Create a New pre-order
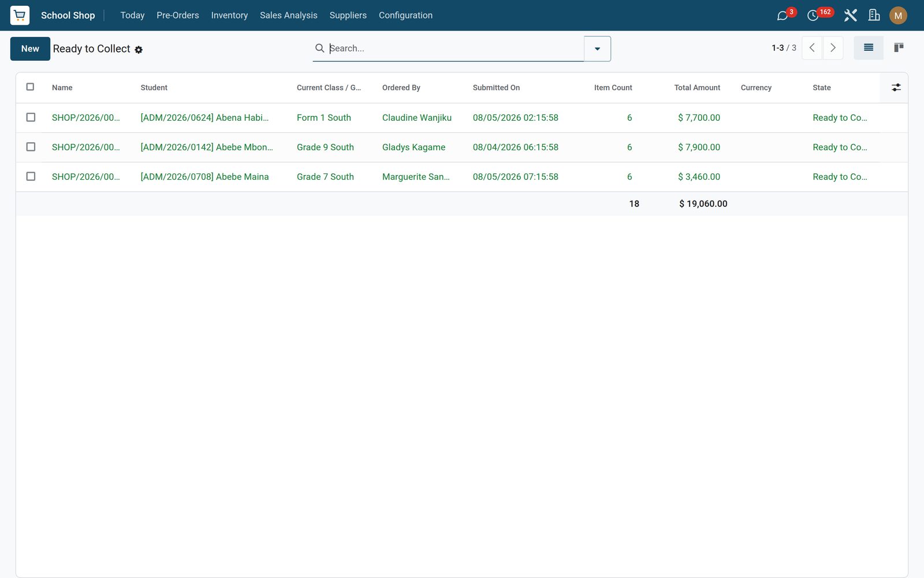The height and width of the screenshot is (578, 924). (30, 49)
